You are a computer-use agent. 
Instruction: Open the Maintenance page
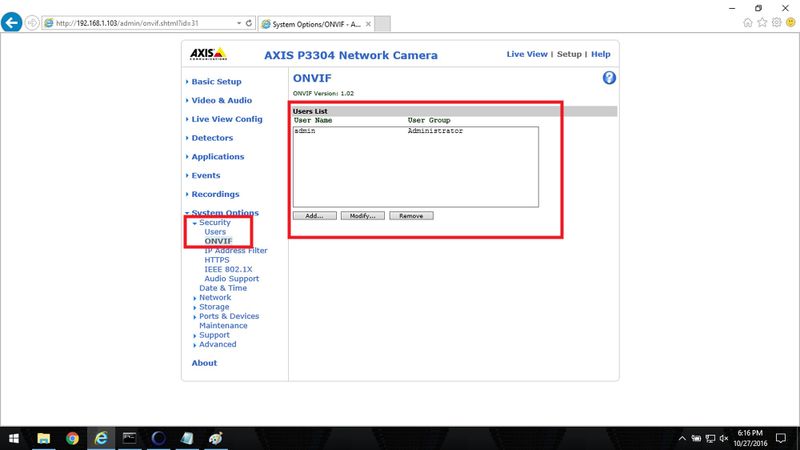pyautogui.click(x=223, y=326)
